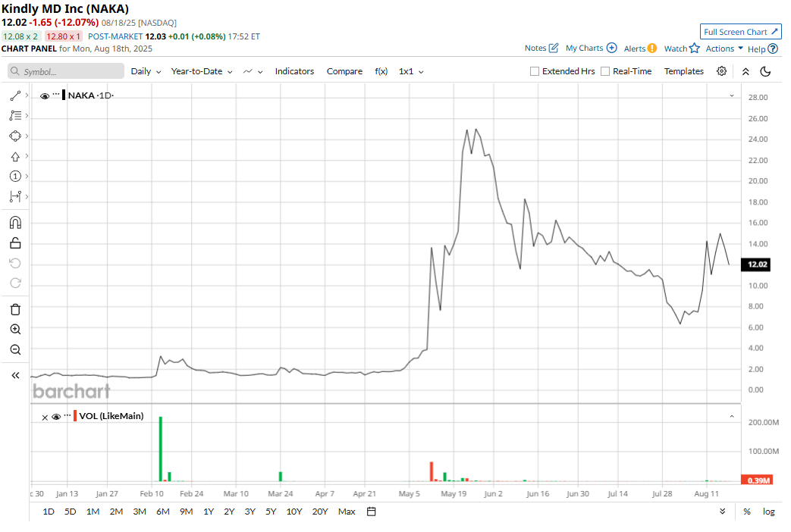This screenshot has width=791, height=532.
Task: Enable the Real-Time checkbox
Action: (605, 71)
